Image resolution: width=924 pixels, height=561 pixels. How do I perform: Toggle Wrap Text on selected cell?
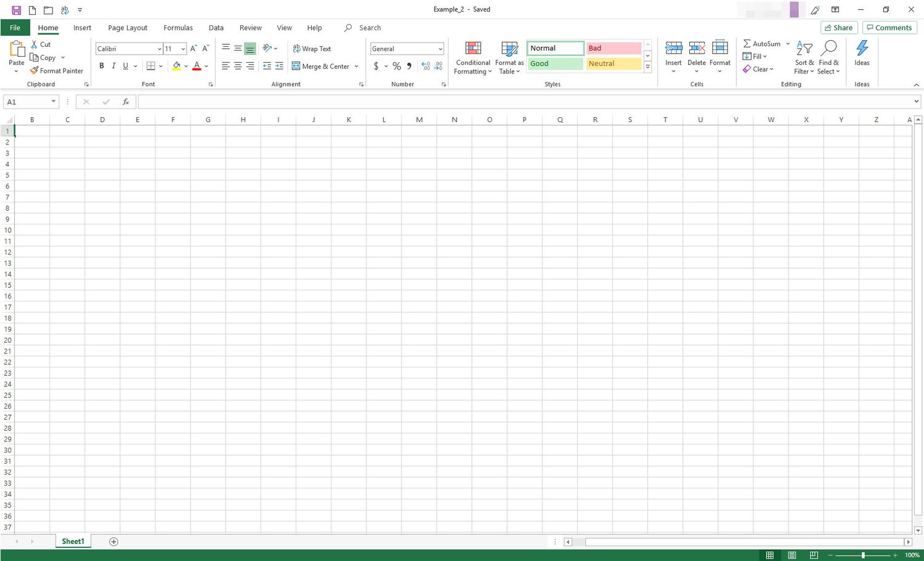[x=312, y=49]
